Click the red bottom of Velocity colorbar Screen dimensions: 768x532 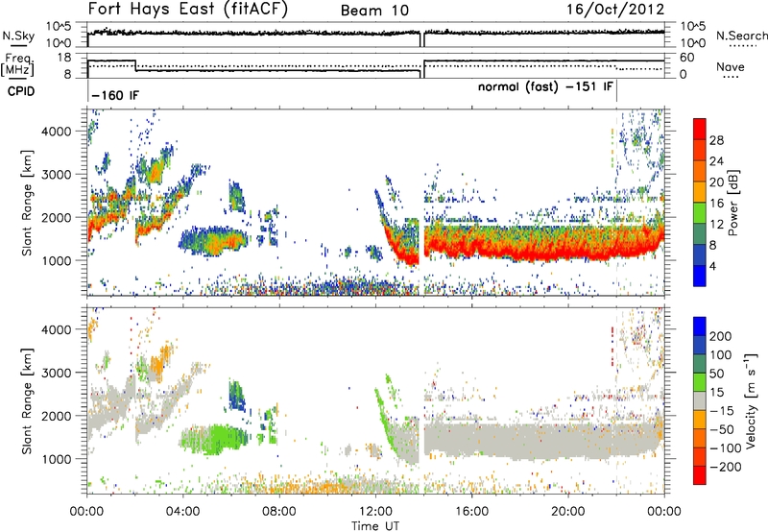coord(700,475)
